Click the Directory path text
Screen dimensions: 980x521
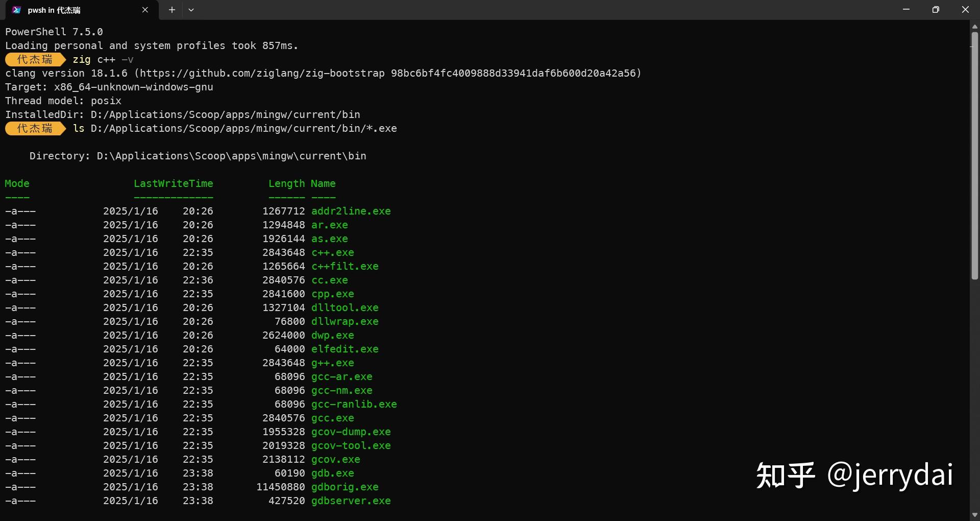pos(231,156)
